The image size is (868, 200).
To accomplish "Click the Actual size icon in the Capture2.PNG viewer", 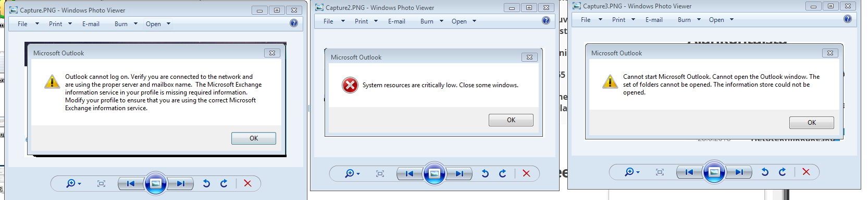I will pyautogui.click(x=380, y=174).
